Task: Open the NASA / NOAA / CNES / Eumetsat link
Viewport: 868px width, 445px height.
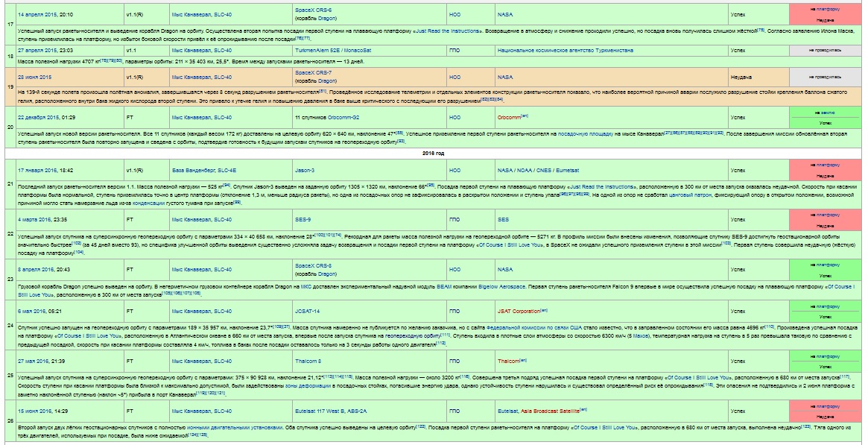Action: [x=539, y=171]
